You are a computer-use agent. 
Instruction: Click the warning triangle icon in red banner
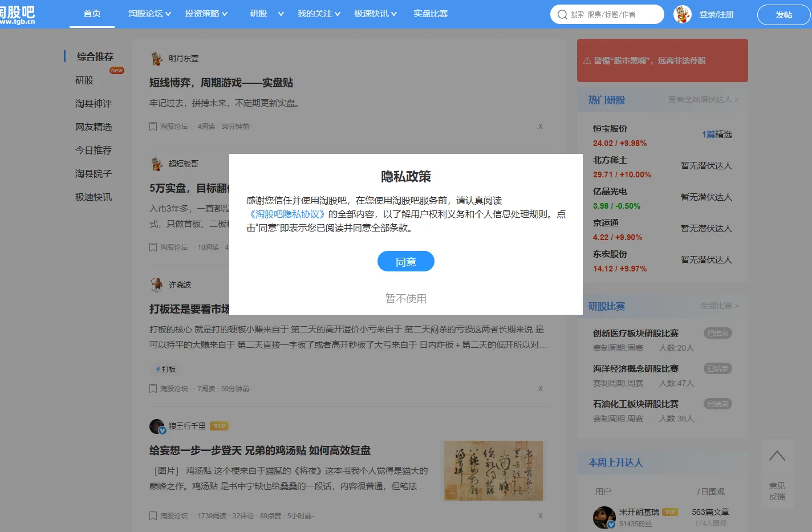(x=587, y=60)
